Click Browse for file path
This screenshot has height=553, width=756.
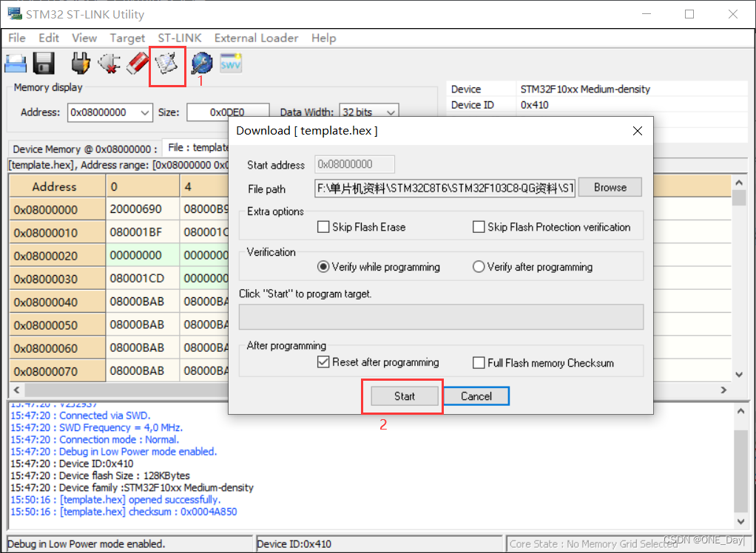coord(610,187)
